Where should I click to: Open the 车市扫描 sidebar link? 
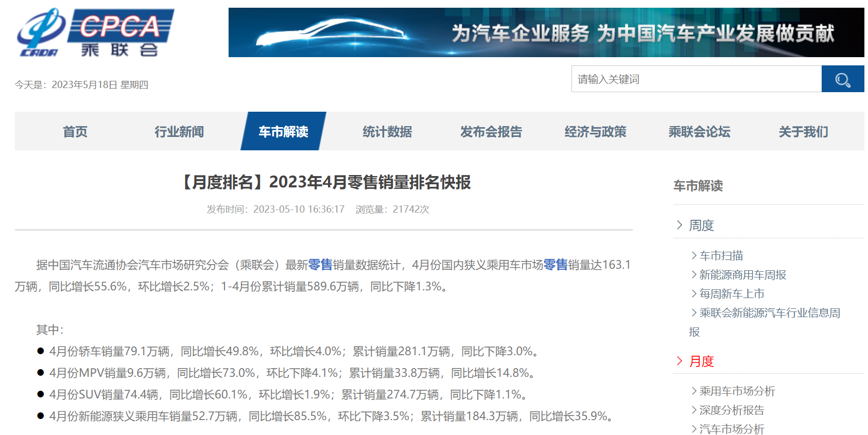[721, 256]
